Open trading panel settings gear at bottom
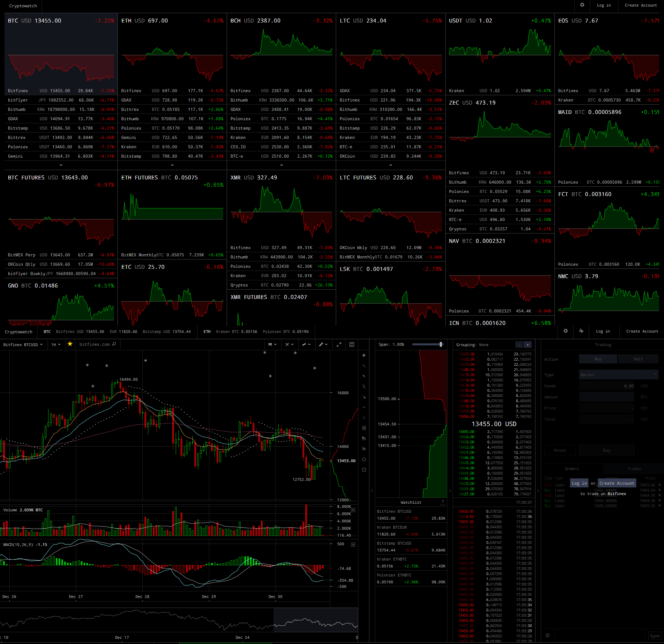 point(548,635)
